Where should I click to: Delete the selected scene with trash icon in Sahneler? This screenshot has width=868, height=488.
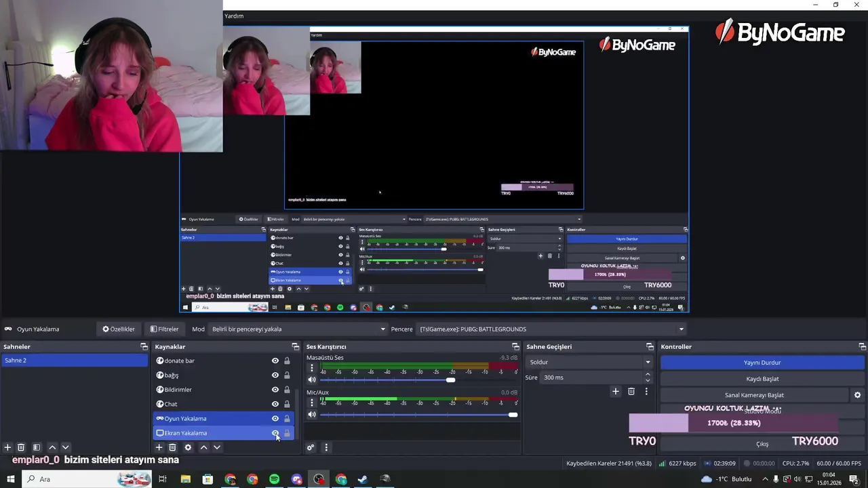tap(21, 447)
